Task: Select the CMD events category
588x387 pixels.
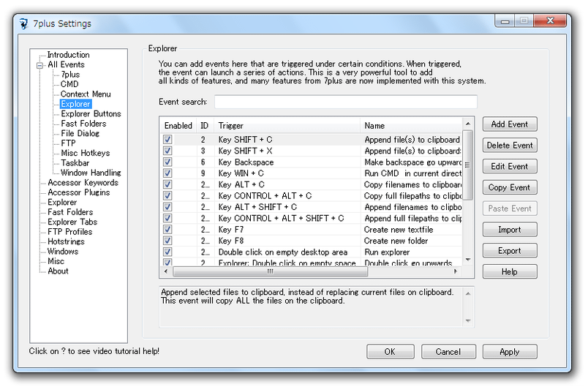Action: tap(69, 84)
